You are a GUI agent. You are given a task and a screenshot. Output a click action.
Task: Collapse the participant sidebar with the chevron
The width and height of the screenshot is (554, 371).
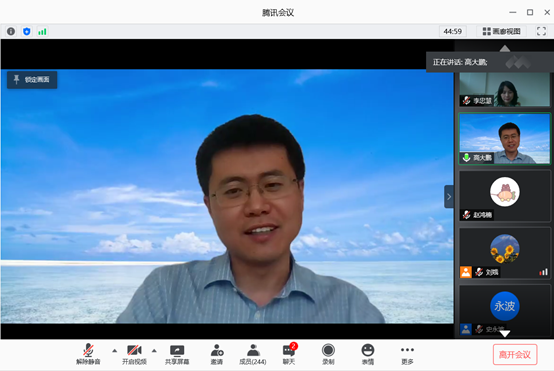click(449, 196)
